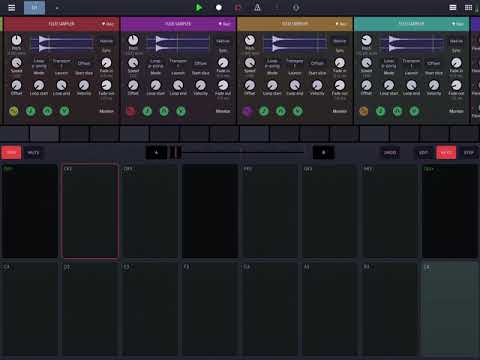The width and height of the screenshot is (480, 360).
Task: Select the red header of the first sampler
Action: 61,24
